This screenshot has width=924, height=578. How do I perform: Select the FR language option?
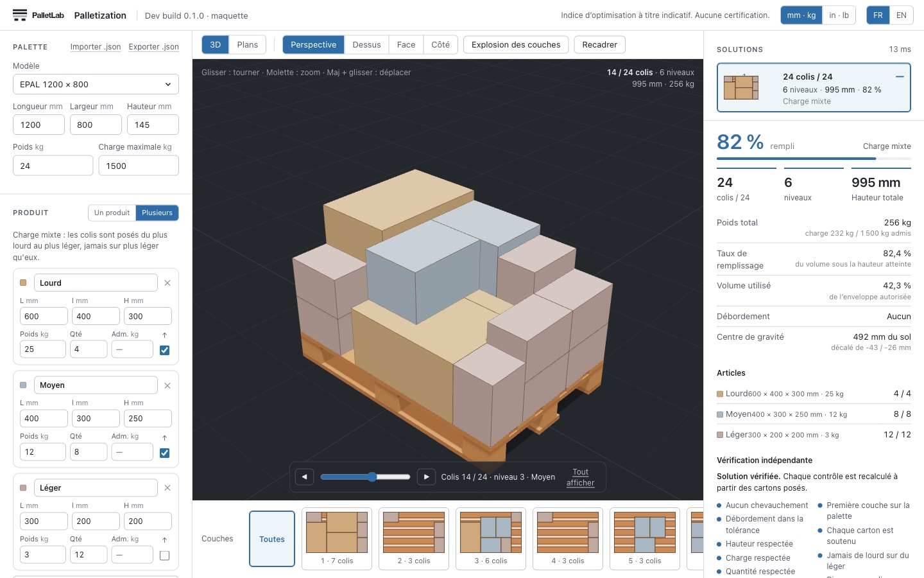point(878,15)
